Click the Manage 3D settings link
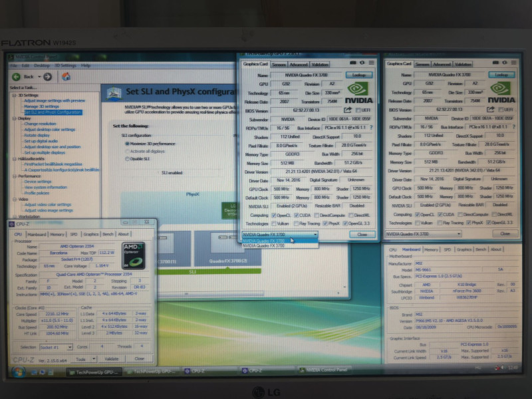 [41, 106]
